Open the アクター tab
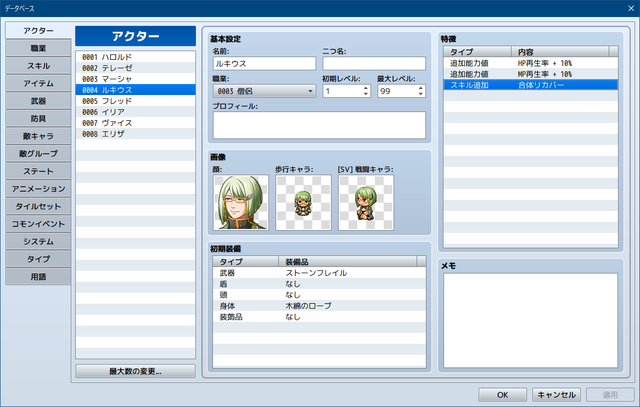640x407 pixels. tap(38, 31)
